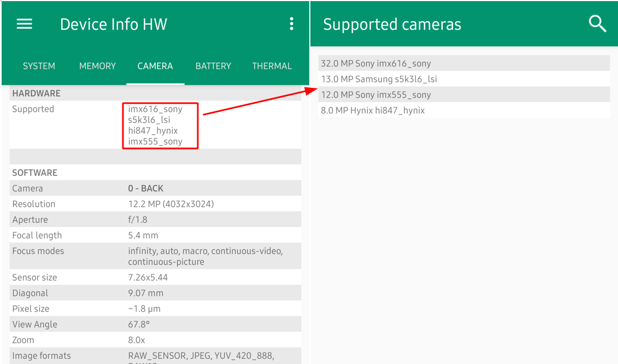
Task: Select the CAMERA tab
Action: coord(155,66)
